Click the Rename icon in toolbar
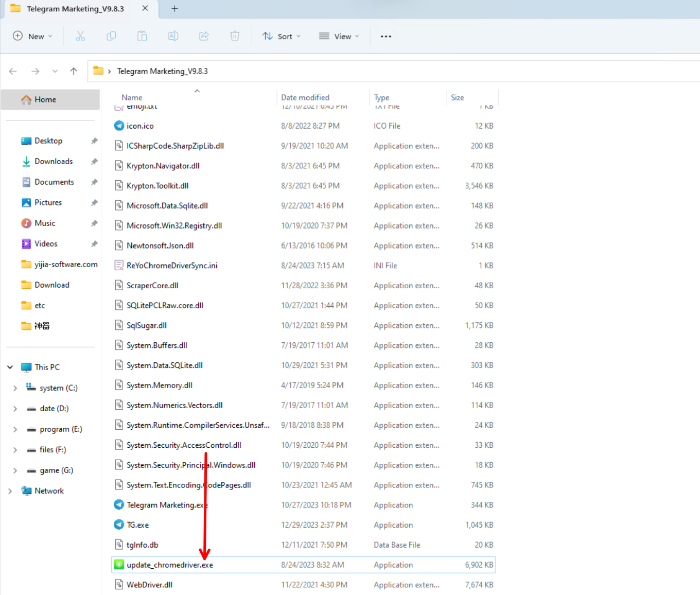This screenshot has width=700, height=595. [x=173, y=36]
